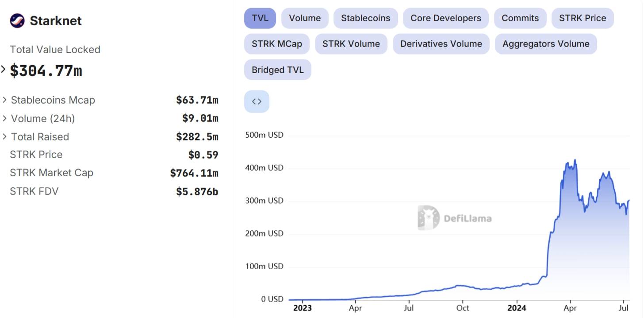Toggle the Volume chart metric
Screen dimensions: 644x318
coord(305,18)
